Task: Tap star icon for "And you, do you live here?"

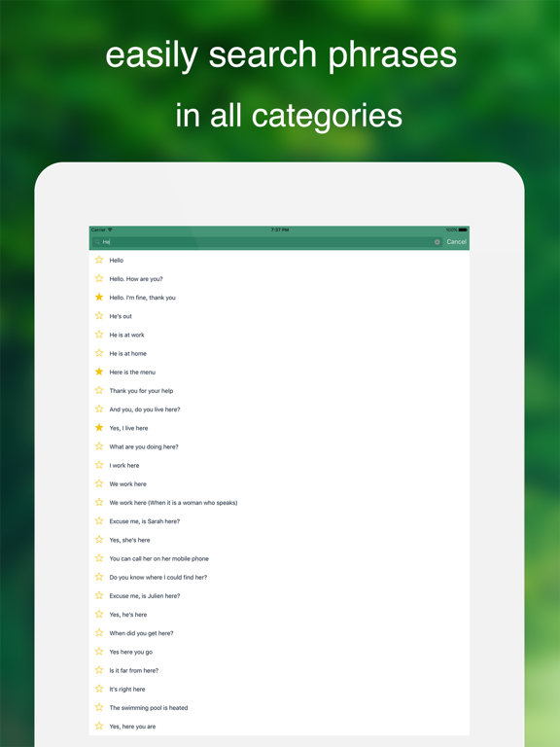Action: click(x=99, y=409)
